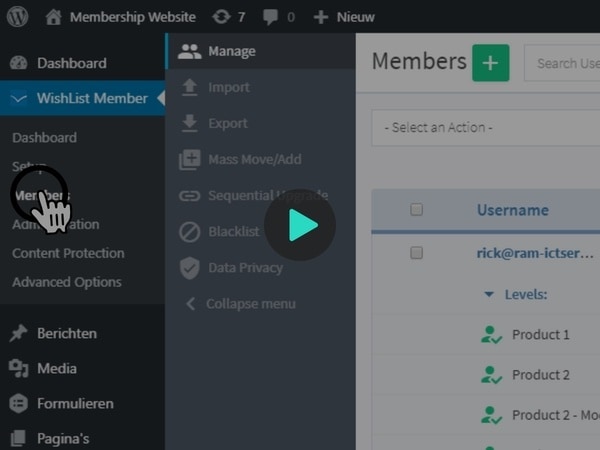Collapse the Levels triangle expander
This screenshot has height=450, width=600.
click(489, 294)
